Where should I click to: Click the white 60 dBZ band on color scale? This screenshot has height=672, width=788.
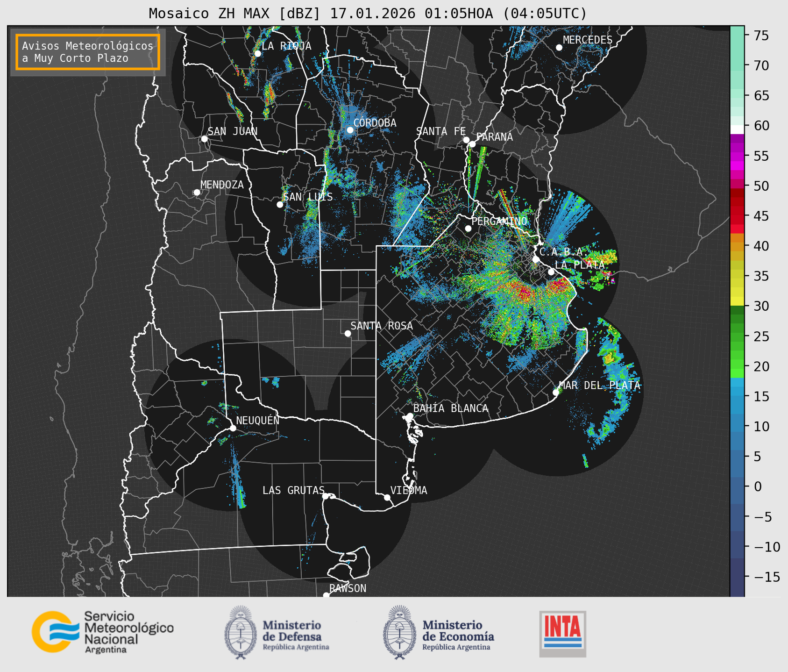tap(737, 129)
